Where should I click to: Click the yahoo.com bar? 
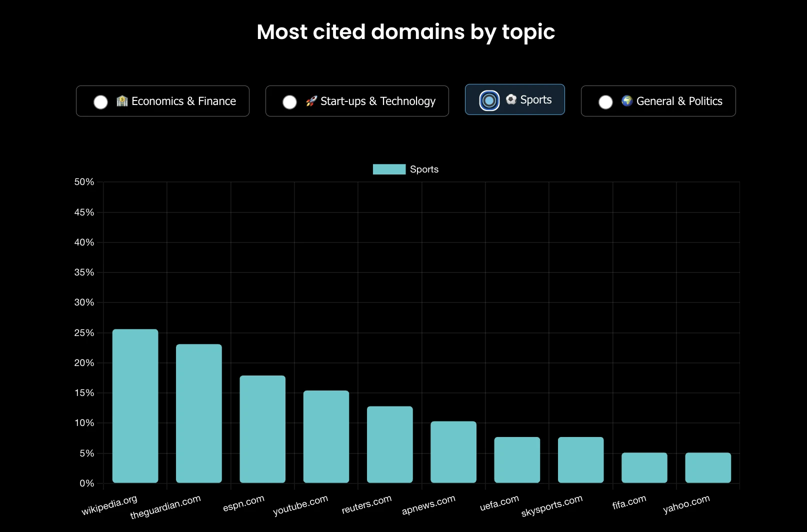pos(708,467)
